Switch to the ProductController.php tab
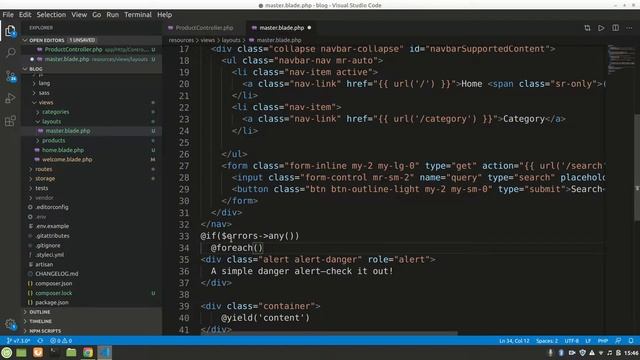 (204, 28)
